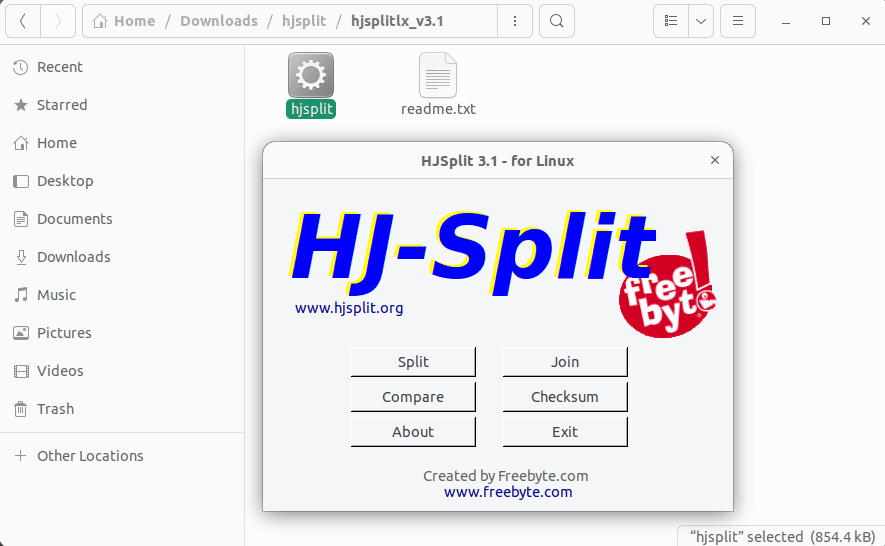Close the HJSplit 3.1 dialog
This screenshot has width=885, height=546.
715,160
